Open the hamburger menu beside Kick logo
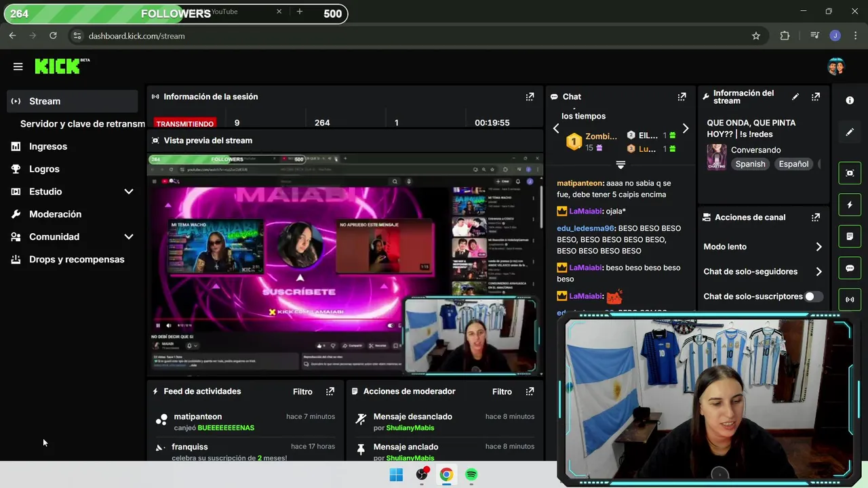868x488 pixels. click(18, 66)
